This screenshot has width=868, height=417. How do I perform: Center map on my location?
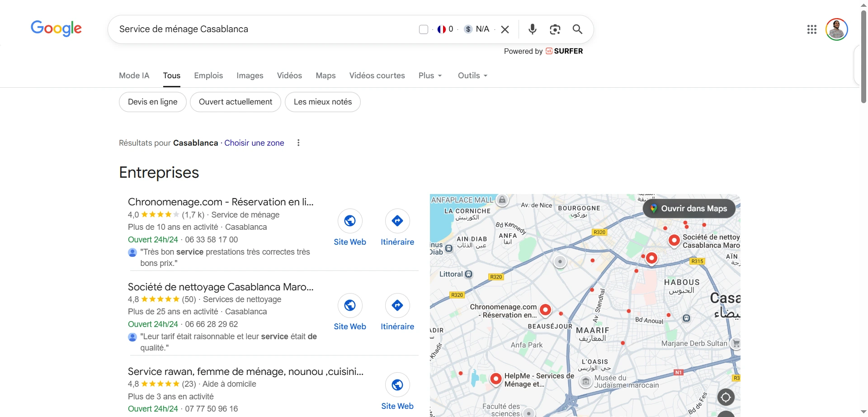point(726,398)
